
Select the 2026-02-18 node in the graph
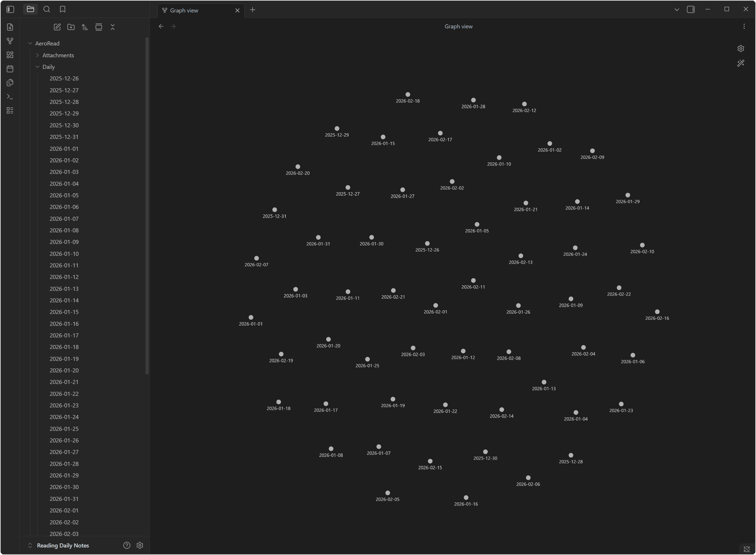pyautogui.click(x=407, y=94)
